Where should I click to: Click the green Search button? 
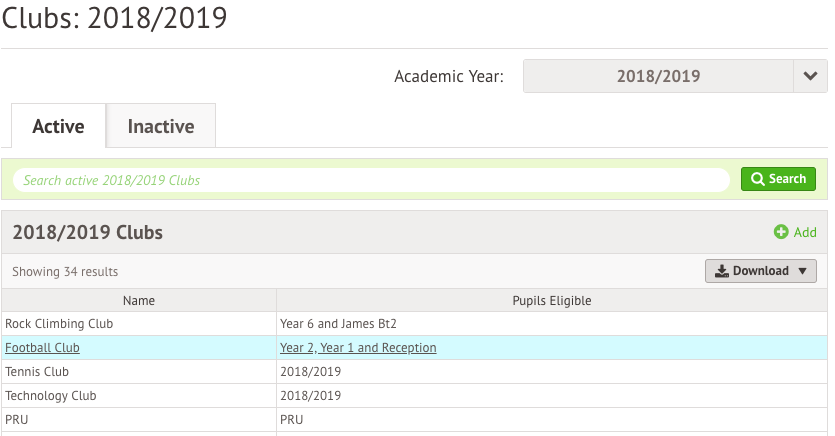pyautogui.click(x=778, y=179)
